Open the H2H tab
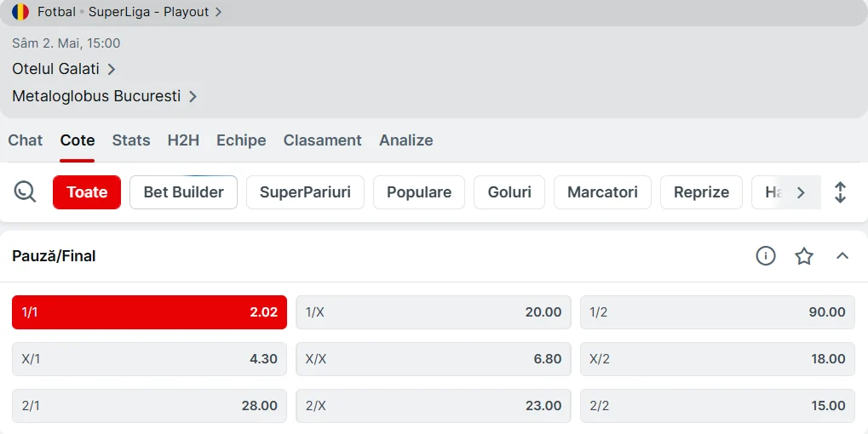 pos(183,140)
